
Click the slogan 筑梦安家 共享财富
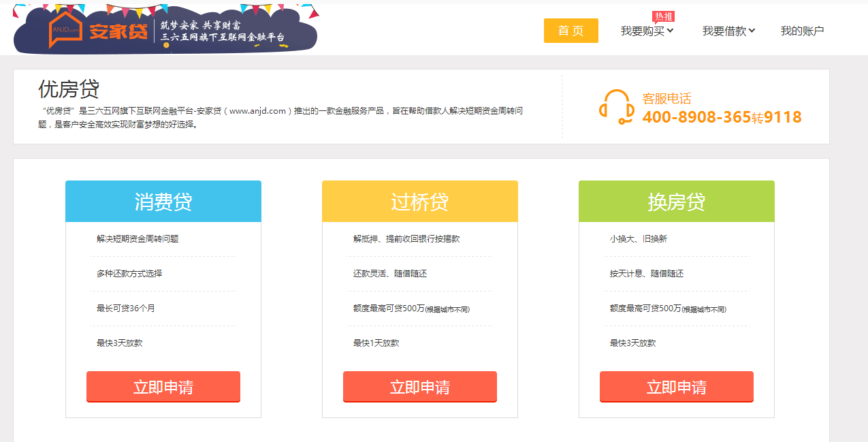click(x=200, y=25)
